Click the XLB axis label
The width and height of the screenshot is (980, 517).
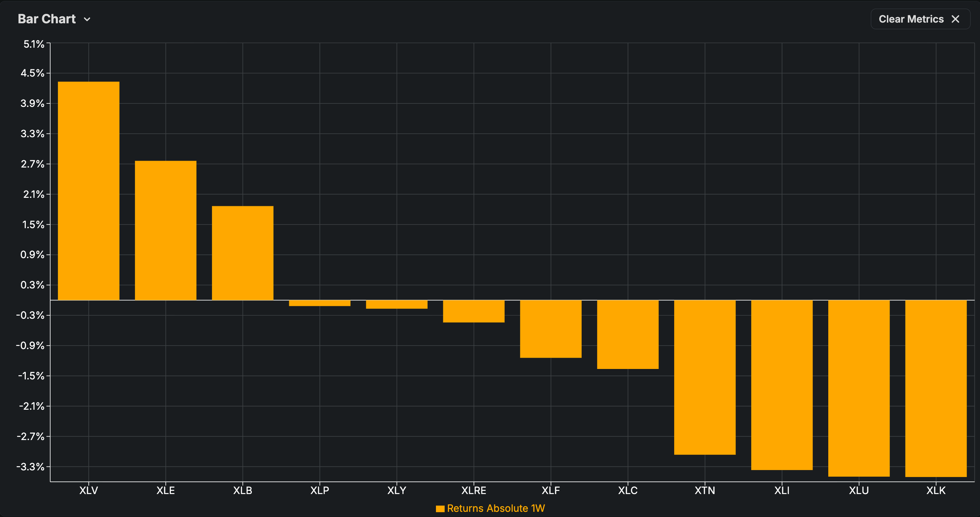click(243, 490)
